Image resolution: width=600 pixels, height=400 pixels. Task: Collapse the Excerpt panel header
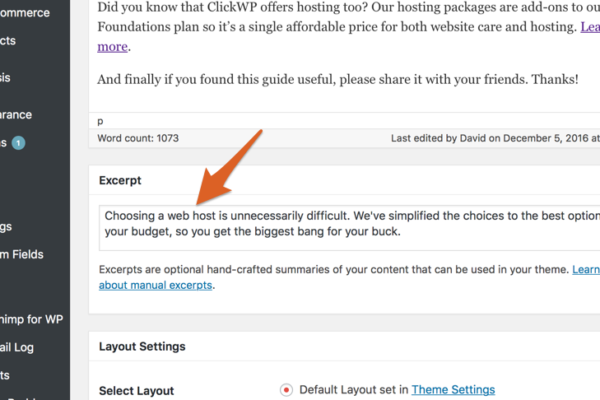point(344,180)
